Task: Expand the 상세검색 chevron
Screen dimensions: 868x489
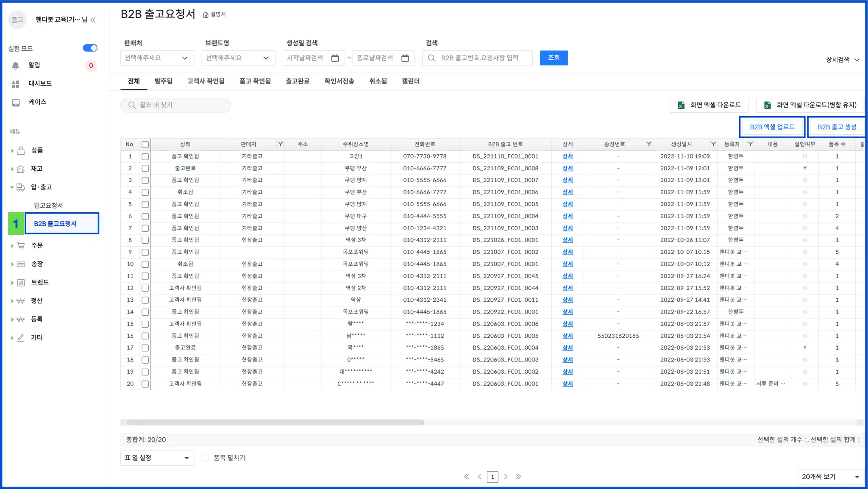Action: pyautogui.click(x=857, y=60)
